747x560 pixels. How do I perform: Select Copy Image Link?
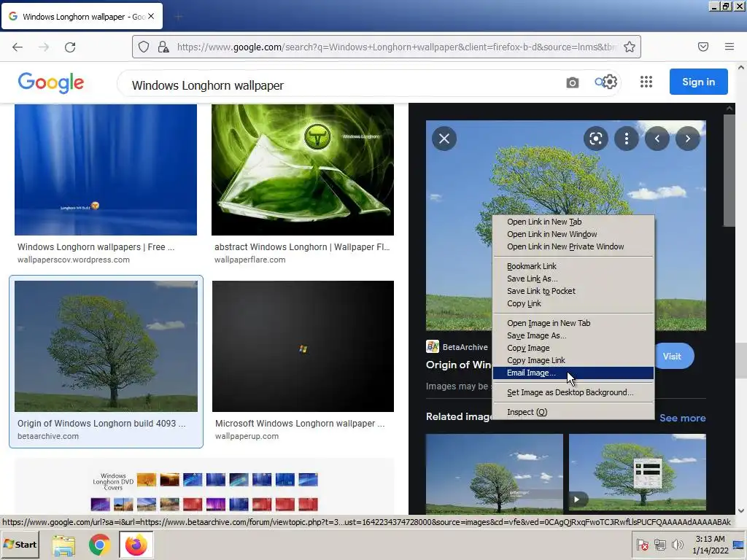[x=573, y=360]
